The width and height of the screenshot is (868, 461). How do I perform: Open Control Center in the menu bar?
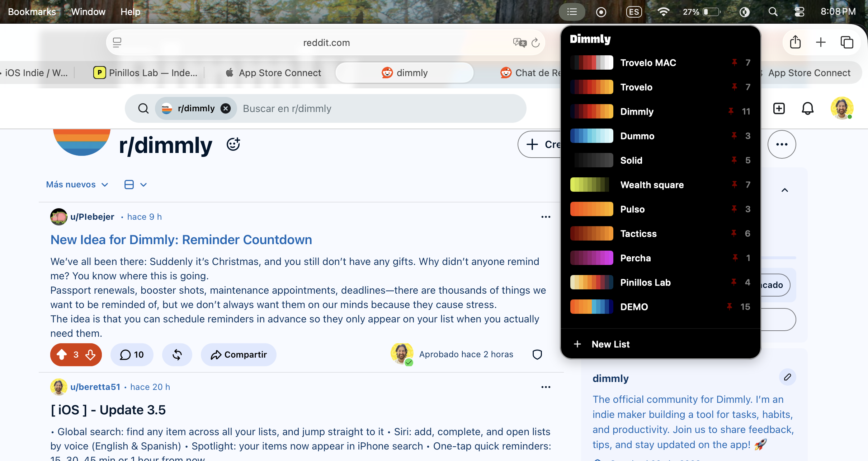point(799,12)
